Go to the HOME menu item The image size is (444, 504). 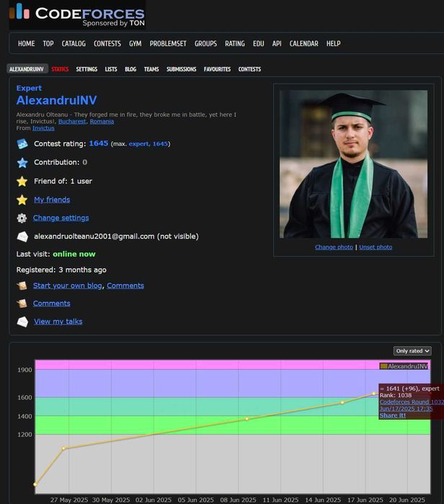pyautogui.click(x=27, y=43)
